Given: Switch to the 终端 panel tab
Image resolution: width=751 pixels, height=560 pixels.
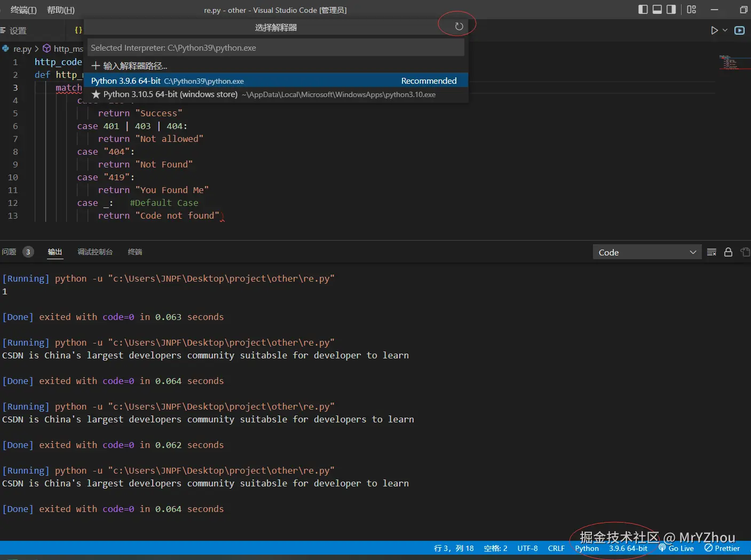Looking at the screenshot, I should coord(135,252).
